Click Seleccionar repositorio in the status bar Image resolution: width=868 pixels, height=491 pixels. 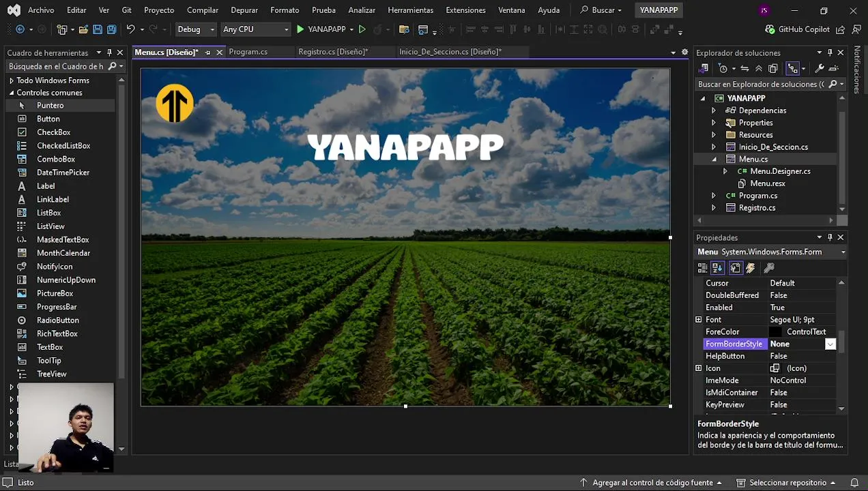point(787,483)
